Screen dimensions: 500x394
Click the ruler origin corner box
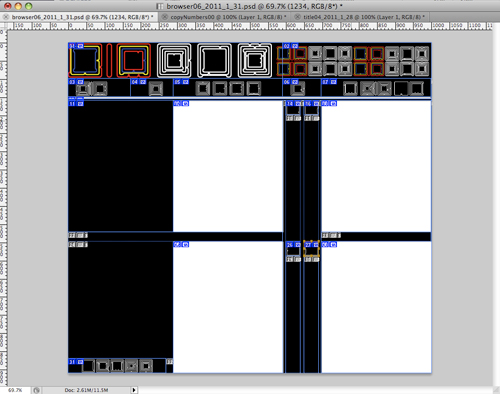coord(3,25)
